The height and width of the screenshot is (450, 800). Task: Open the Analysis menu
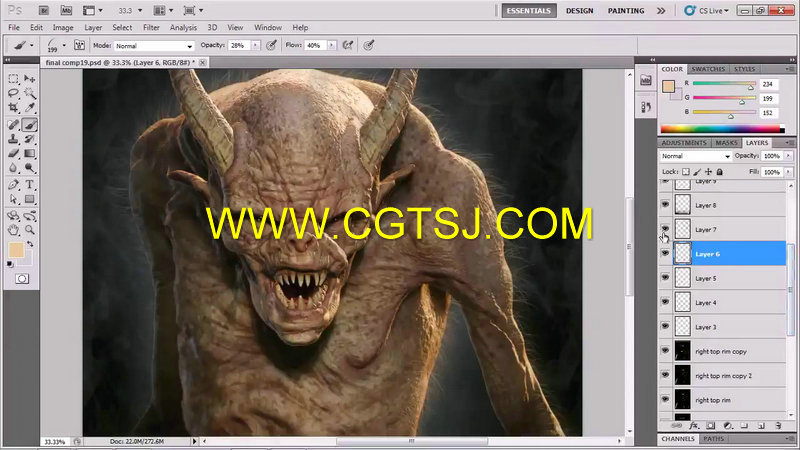coord(183,28)
